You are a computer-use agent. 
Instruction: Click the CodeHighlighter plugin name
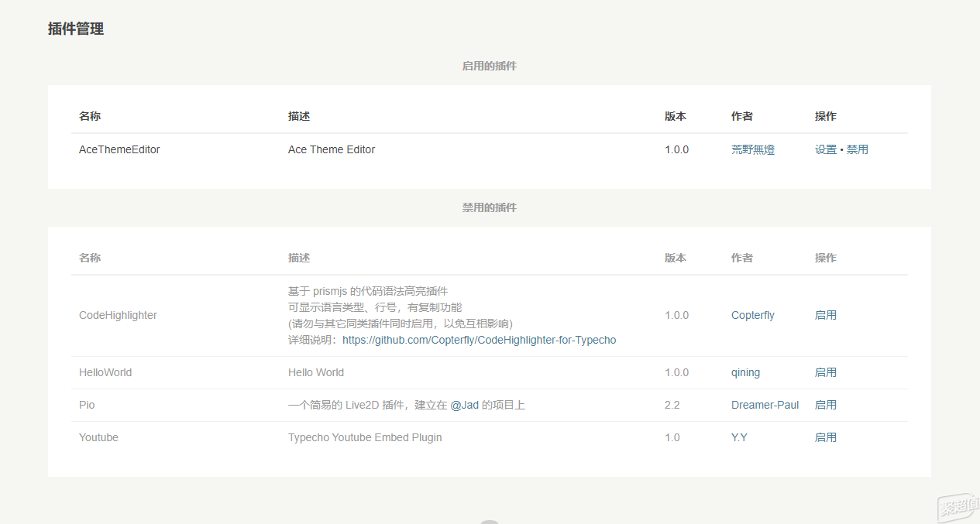pyautogui.click(x=118, y=315)
